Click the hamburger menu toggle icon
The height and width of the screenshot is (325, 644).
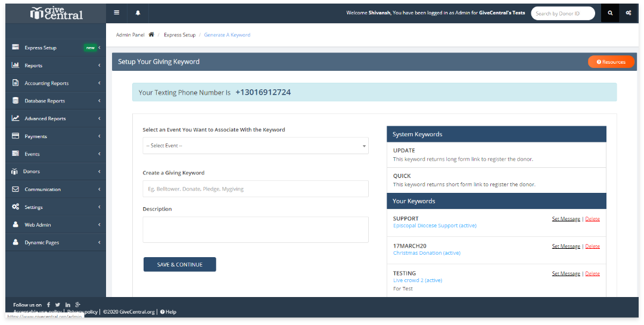coord(116,12)
